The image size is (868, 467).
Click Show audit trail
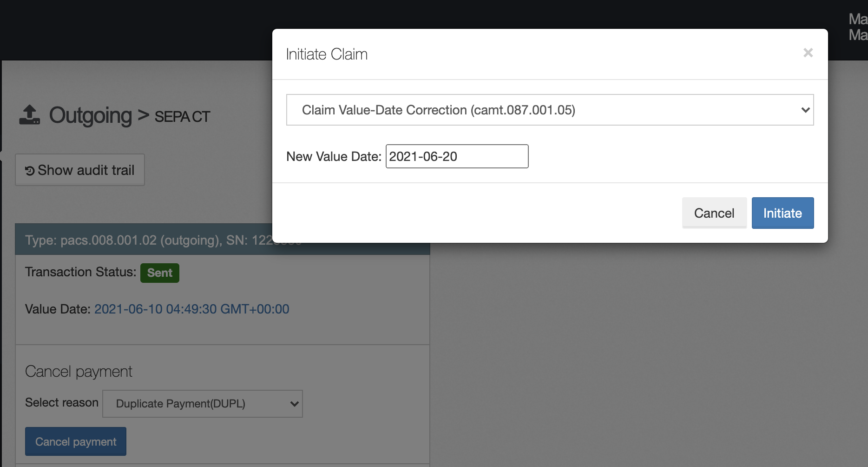(x=79, y=170)
